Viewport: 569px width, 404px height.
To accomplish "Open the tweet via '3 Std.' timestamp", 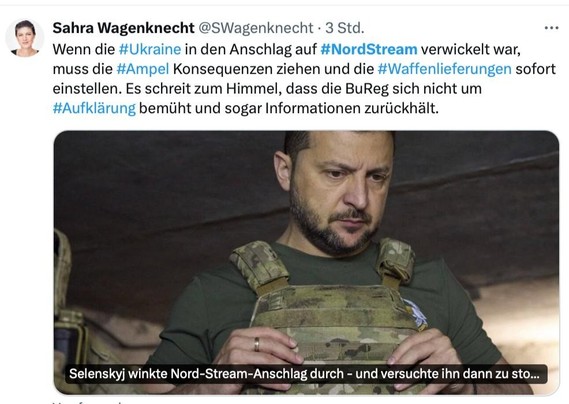I will tap(344, 28).
